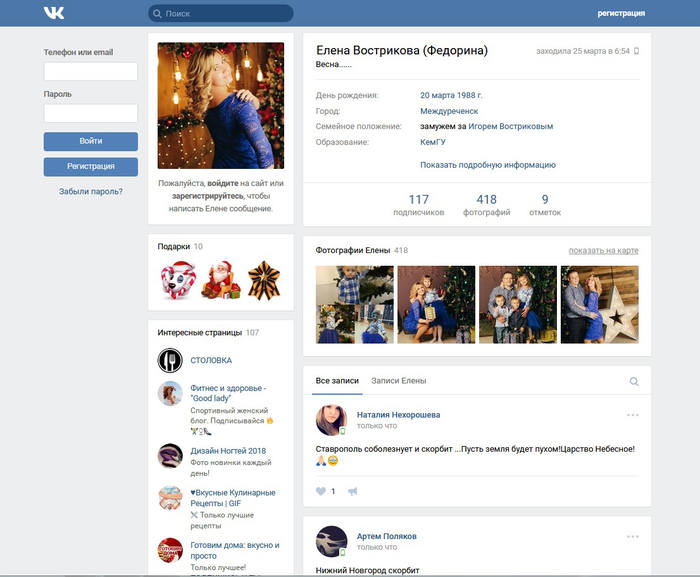The height and width of the screenshot is (577, 700).
Task: Click the mobile device icon near last seen
Action: click(x=637, y=51)
